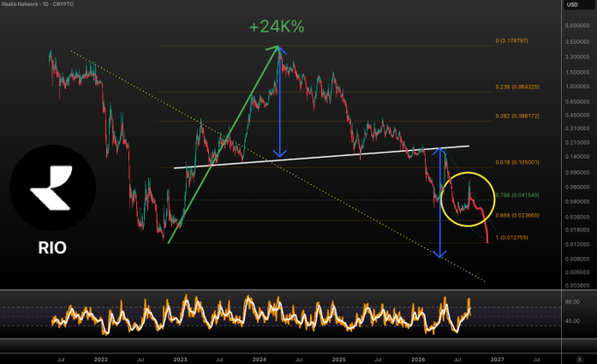Click price axis value 0.018000
Viewport: 597px width, 364px height.
point(577,230)
